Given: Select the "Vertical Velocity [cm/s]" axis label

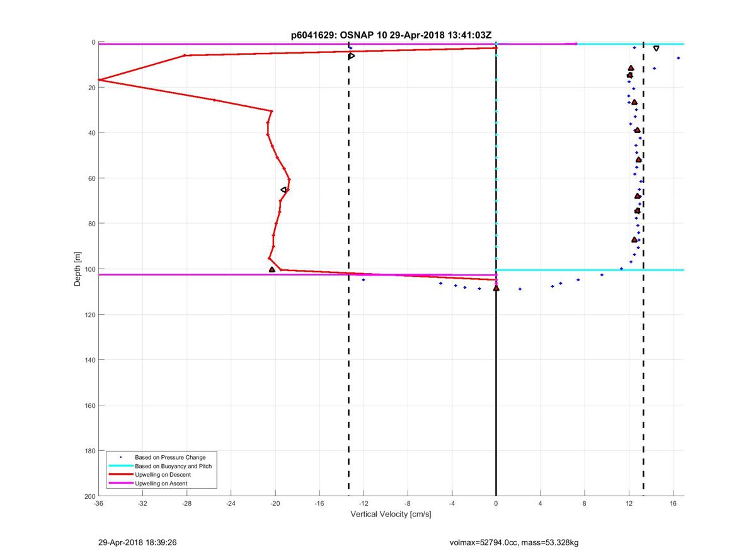Looking at the screenshot, I should tap(391, 514).
